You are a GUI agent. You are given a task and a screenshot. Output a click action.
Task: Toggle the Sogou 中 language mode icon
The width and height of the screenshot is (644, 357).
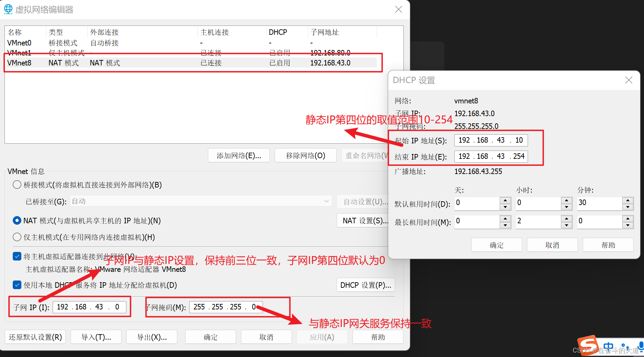pos(608,347)
